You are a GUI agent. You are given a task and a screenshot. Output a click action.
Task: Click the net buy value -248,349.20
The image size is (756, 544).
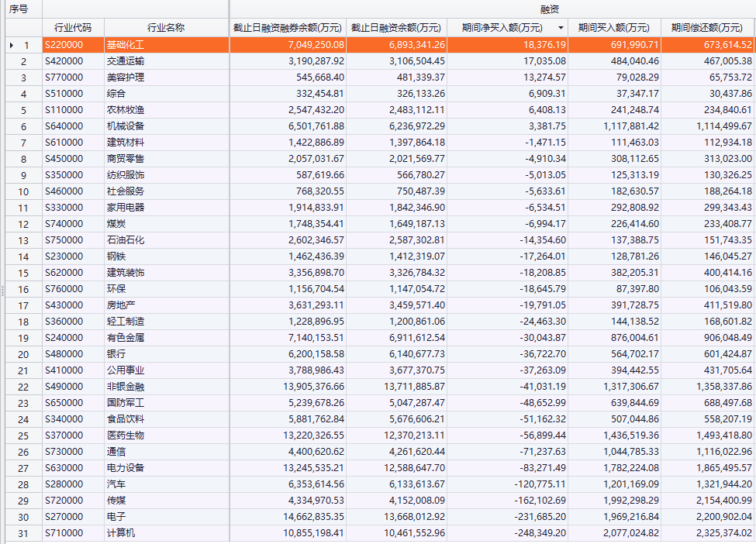pos(540,533)
